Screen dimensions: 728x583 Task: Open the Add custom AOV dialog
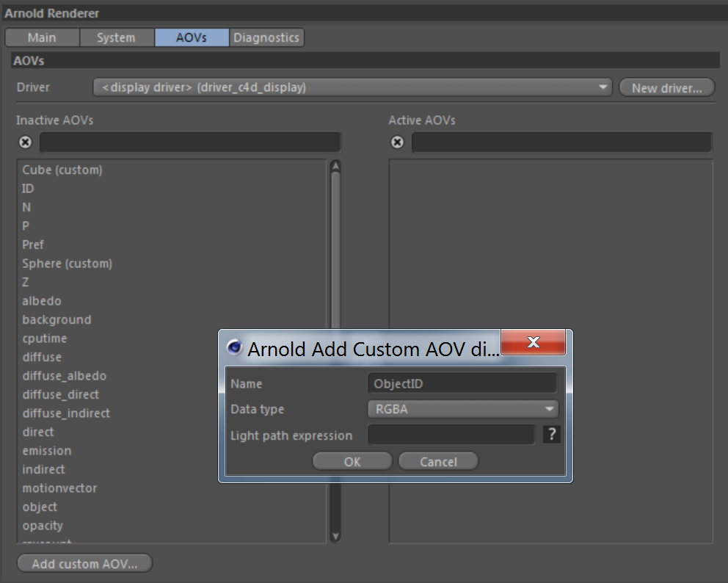pyautogui.click(x=84, y=562)
